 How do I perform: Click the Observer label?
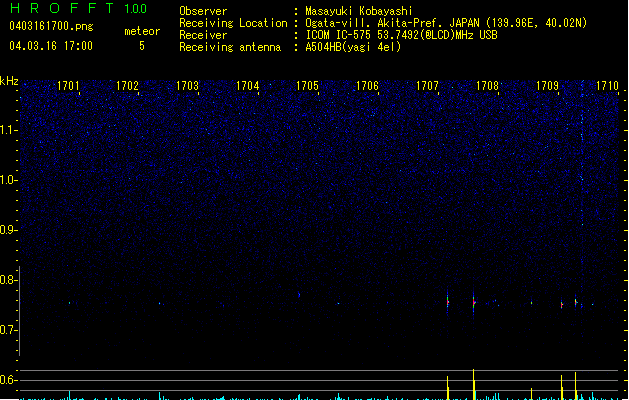coord(203,11)
